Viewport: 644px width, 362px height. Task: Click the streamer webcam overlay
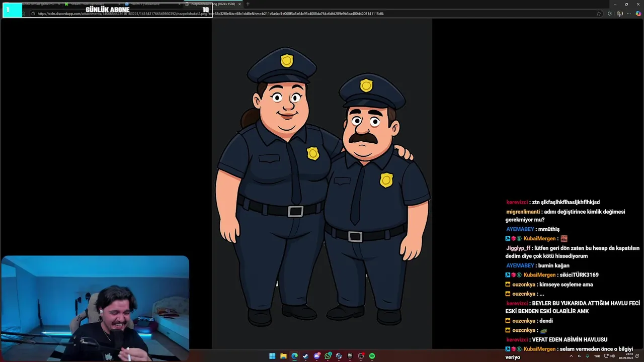click(95, 309)
